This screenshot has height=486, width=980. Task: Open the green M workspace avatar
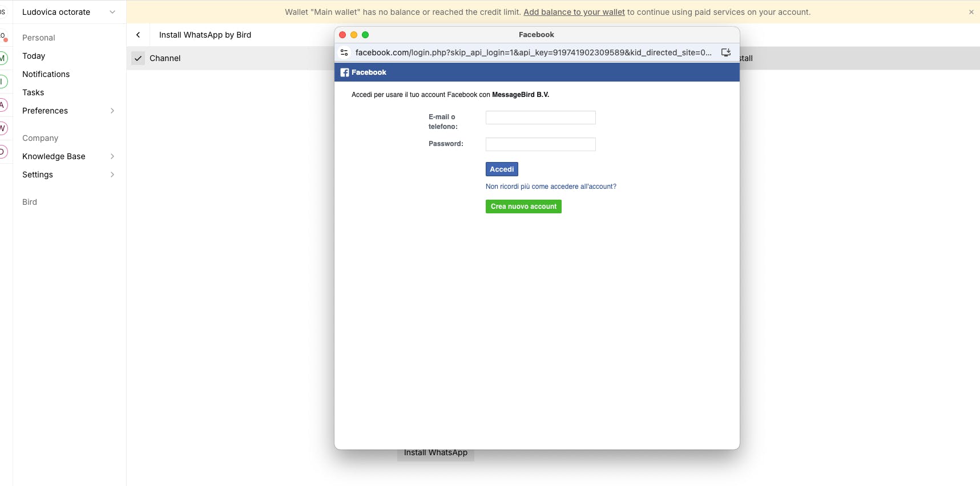(3, 58)
